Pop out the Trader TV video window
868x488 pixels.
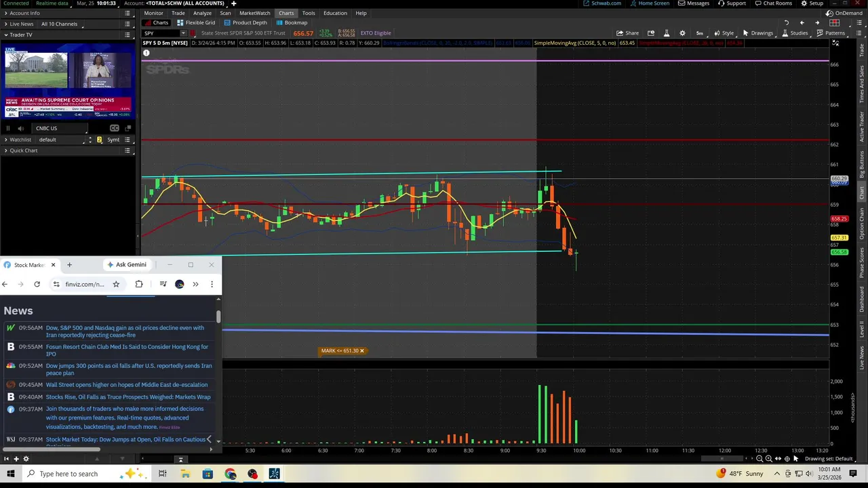[127, 128]
